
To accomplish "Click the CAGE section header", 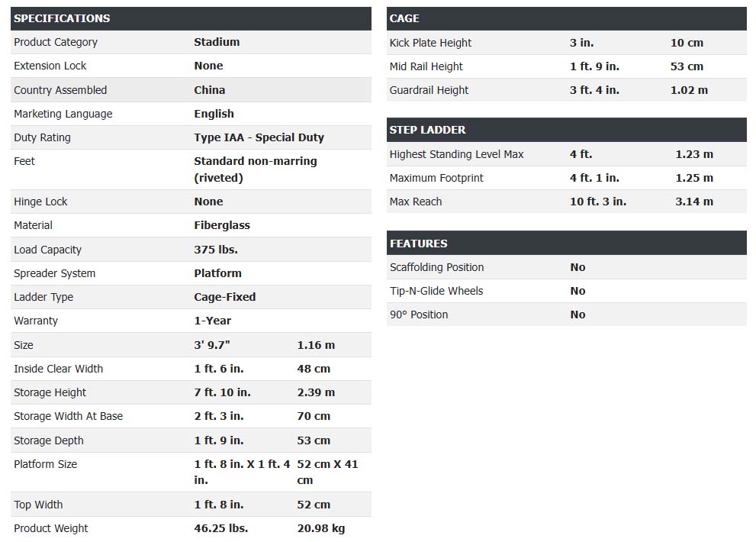I will (x=404, y=18).
